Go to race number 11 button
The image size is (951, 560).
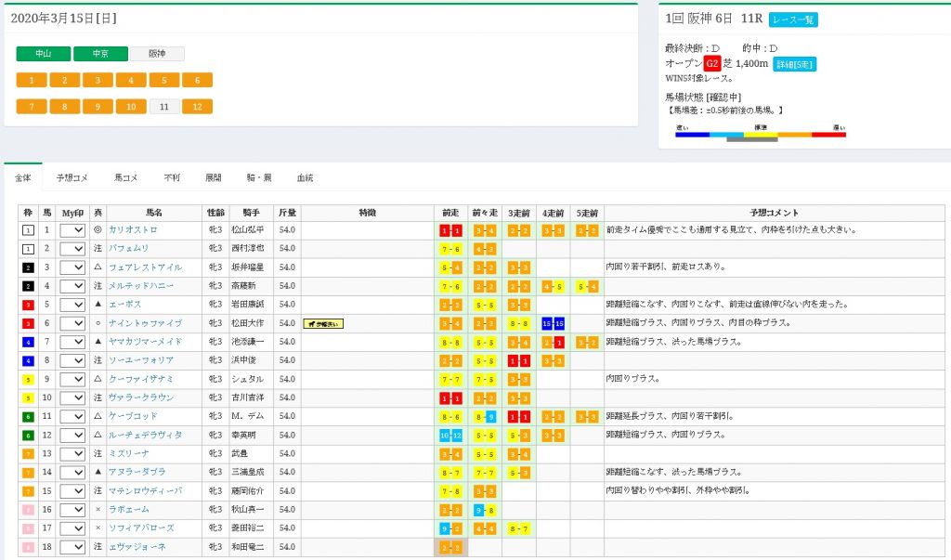coord(164,107)
